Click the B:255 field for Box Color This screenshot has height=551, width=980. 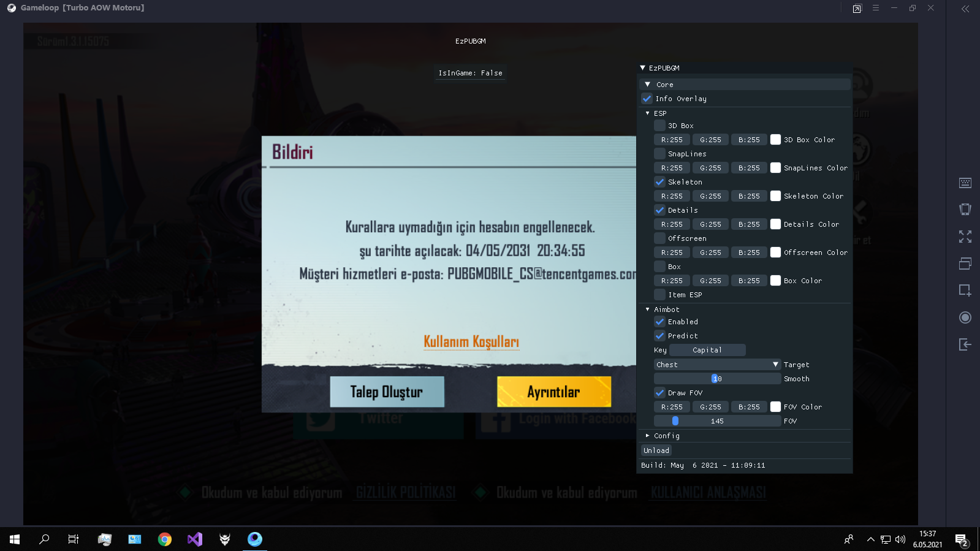coord(749,281)
